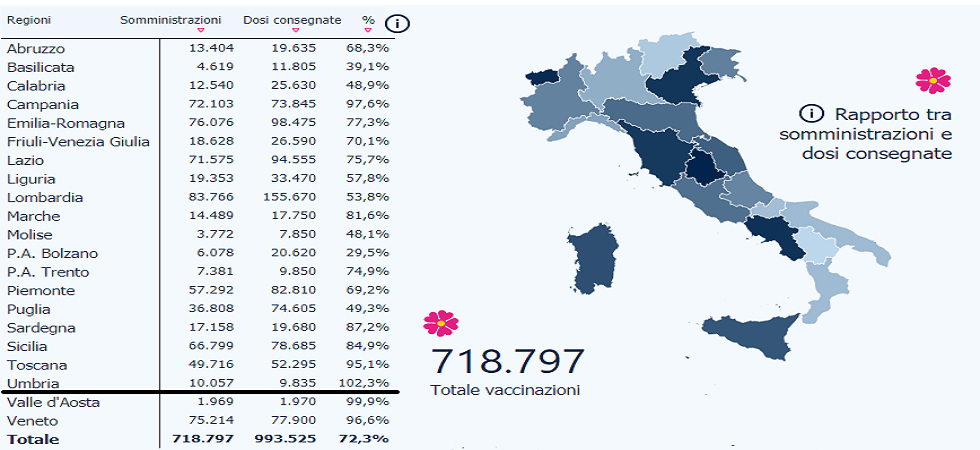980x450 pixels.
Task: Click the Totale row at table bottom
Action: (33, 439)
